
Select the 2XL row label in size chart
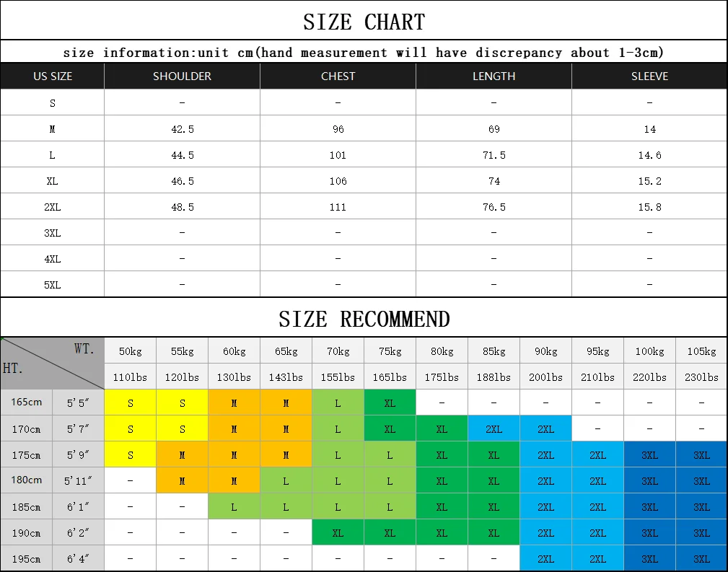[x=53, y=207]
